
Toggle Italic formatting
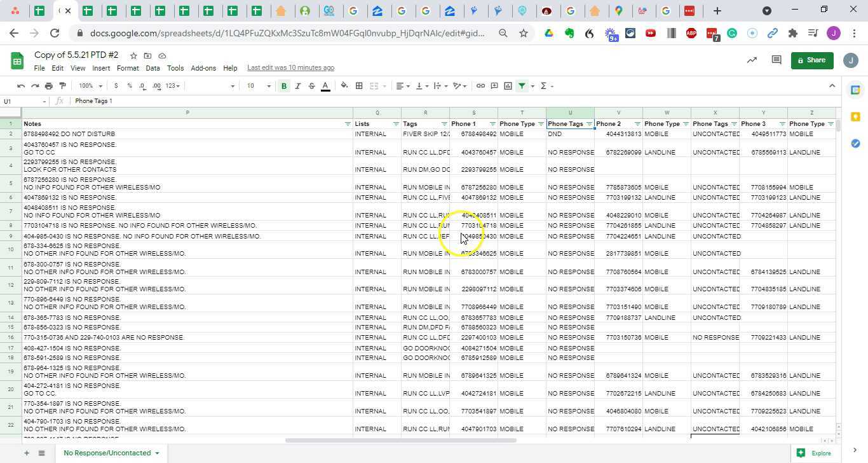coord(297,86)
